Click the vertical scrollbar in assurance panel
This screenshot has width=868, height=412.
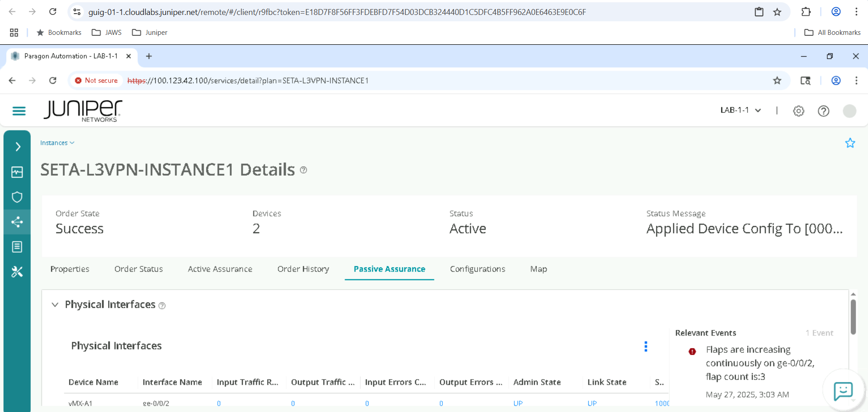coord(853,317)
